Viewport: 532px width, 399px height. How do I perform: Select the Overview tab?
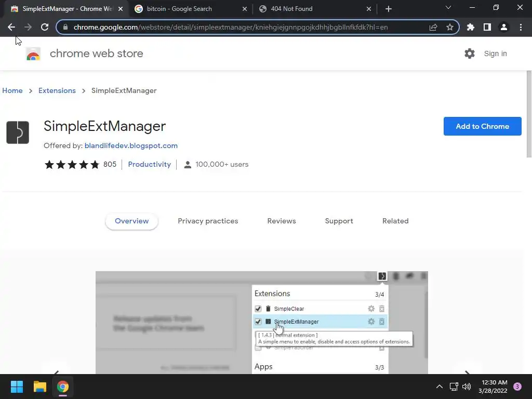pos(131,221)
